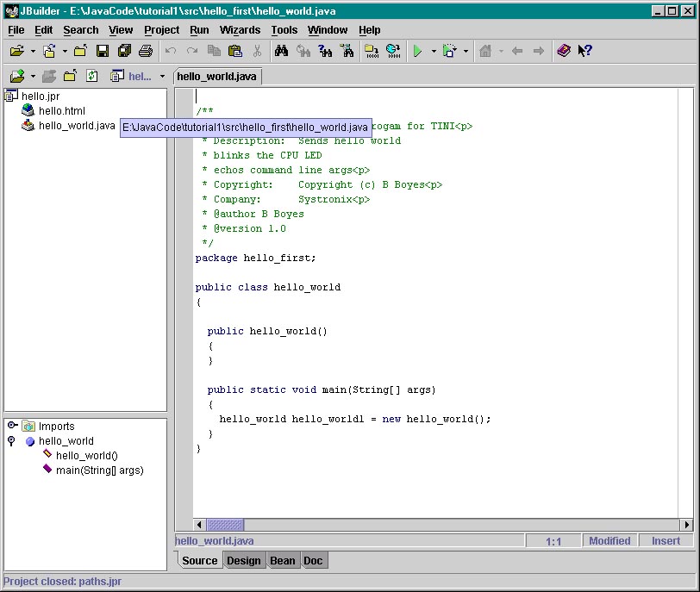This screenshot has height=592, width=700.
Task: Click the Save All toolbar icon
Action: click(122, 52)
